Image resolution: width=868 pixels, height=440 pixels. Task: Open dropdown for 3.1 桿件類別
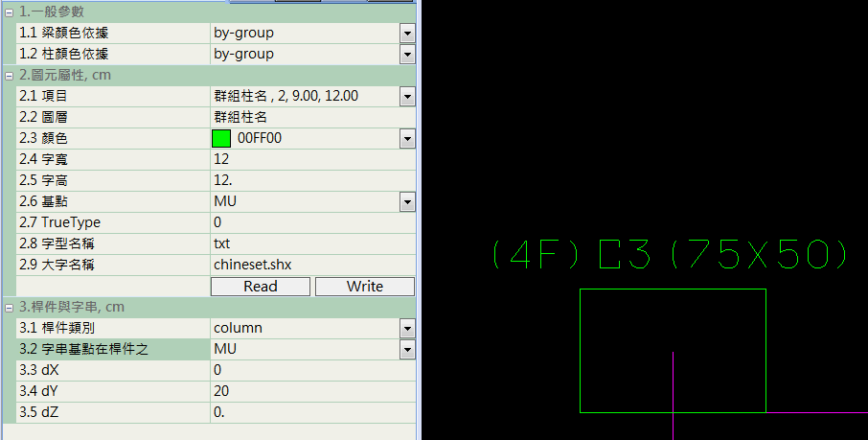coord(407,329)
